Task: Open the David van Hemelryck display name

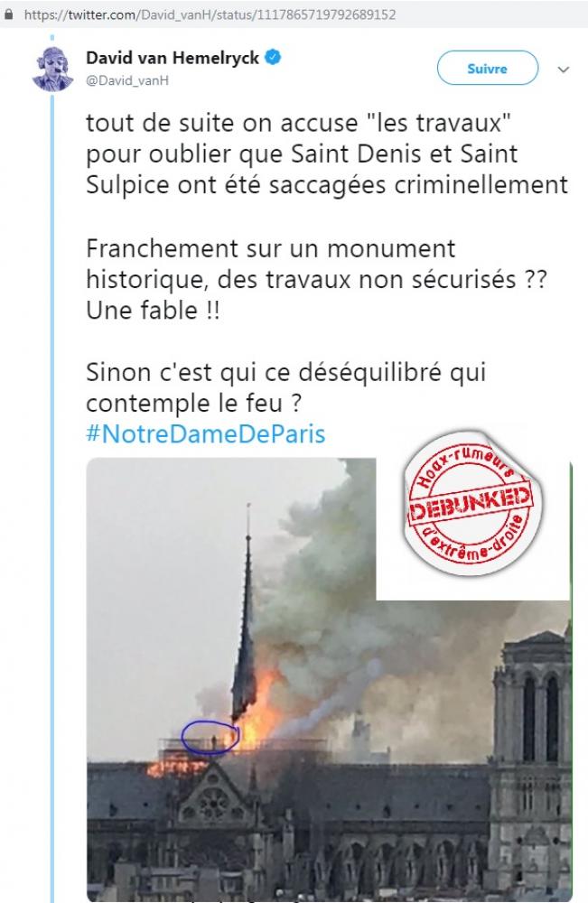Action: coord(173,58)
